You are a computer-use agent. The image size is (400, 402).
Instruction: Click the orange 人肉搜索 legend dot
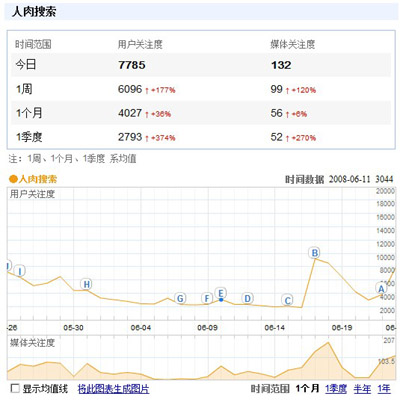(13, 179)
